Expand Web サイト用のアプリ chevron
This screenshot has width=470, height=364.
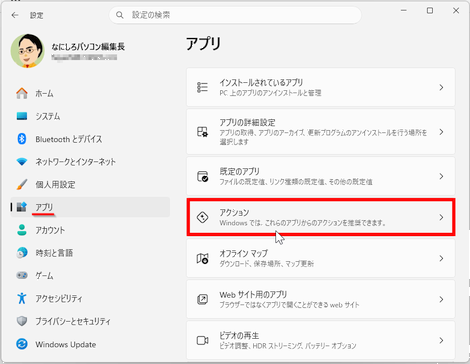441,299
